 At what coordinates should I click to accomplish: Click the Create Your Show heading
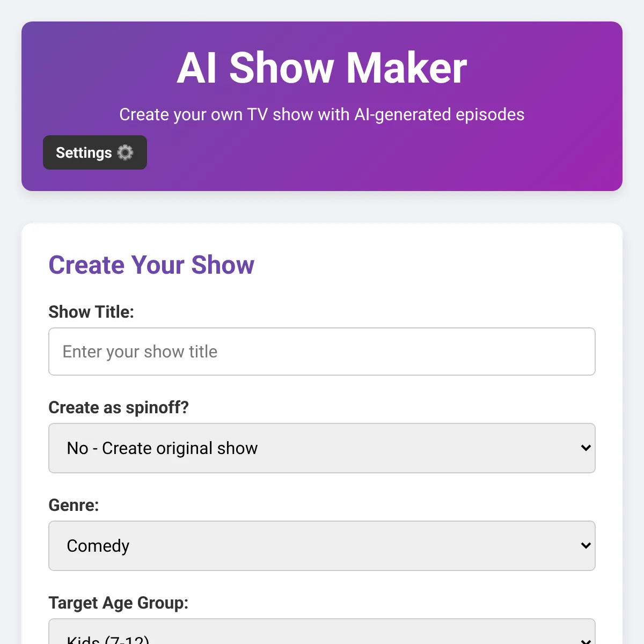click(151, 265)
